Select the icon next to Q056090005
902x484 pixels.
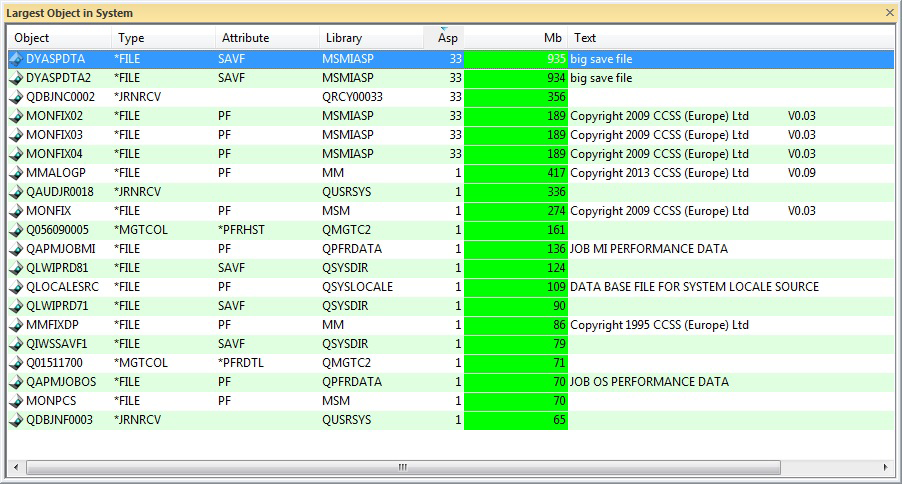(15, 230)
